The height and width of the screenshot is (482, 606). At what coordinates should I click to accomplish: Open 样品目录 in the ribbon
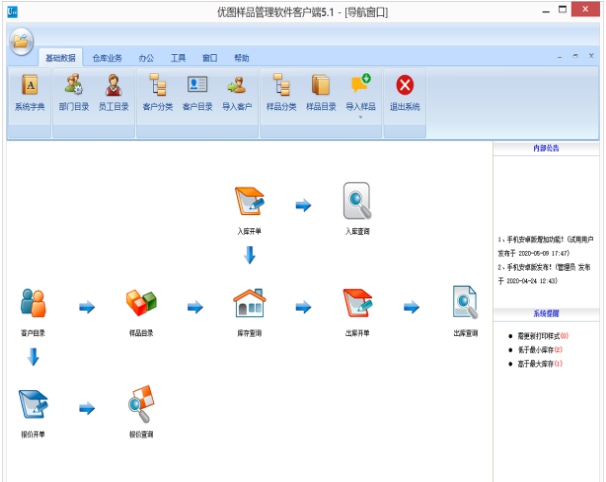(x=321, y=93)
